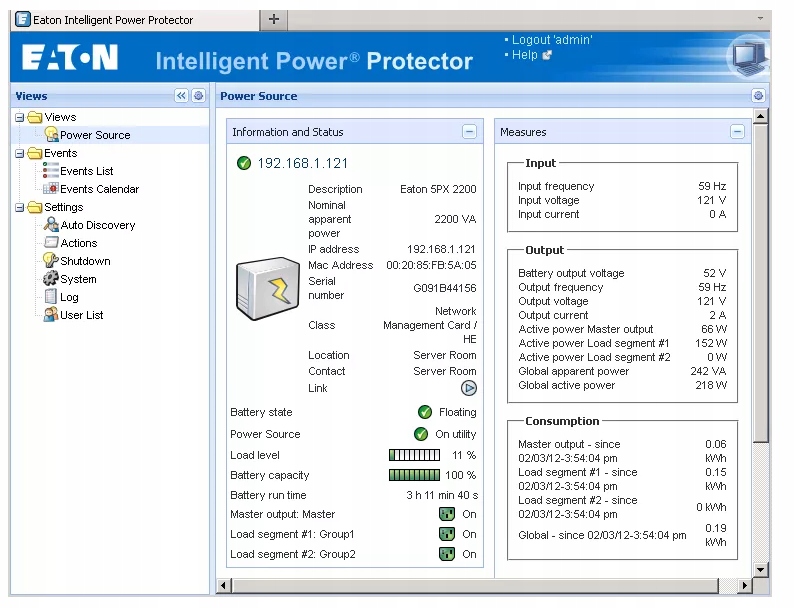Click the Mac Address value 00:20:85:FB:5A:05
Viewport: 795px width, 608px height.
[431, 265]
